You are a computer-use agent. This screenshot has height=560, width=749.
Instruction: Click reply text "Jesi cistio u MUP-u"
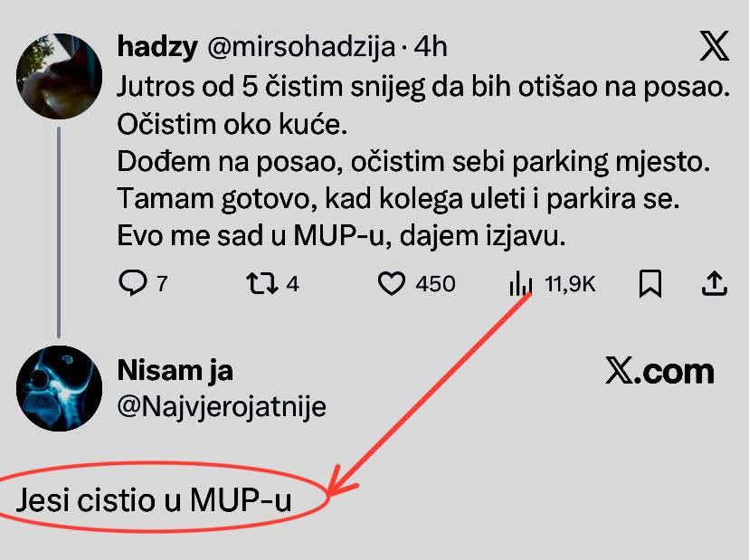(x=154, y=499)
